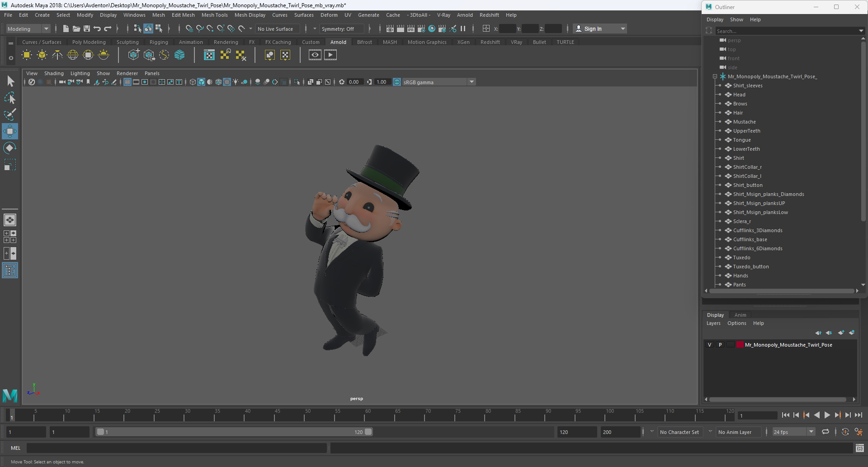Create an Arnold skydome light from shelf
The image size is (868, 467).
[x=73, y=55]
